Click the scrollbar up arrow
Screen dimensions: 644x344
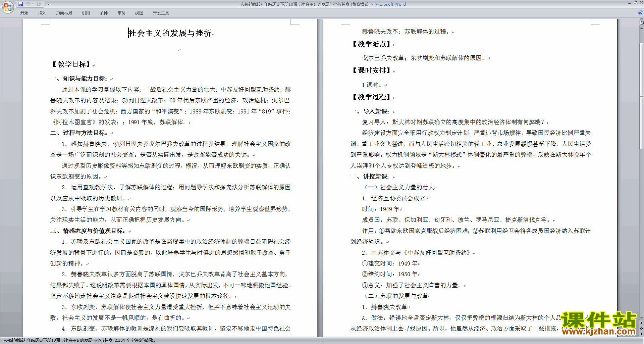[642, 28]
